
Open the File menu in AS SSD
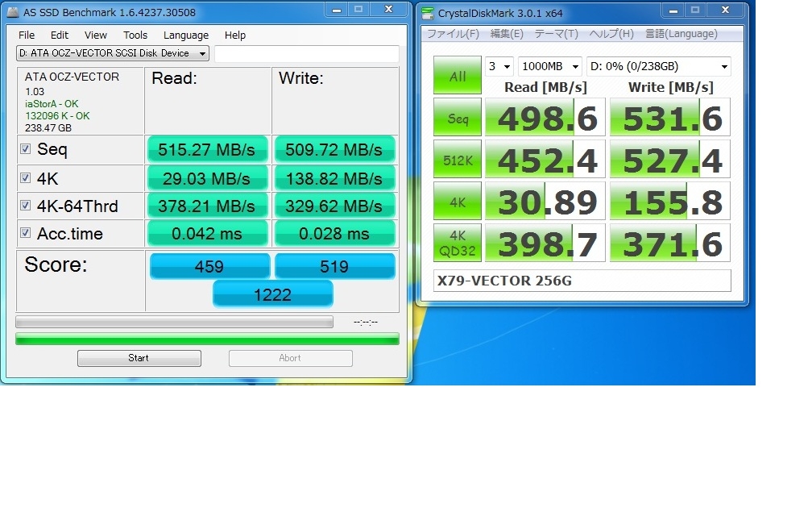[x=27, y=35]
